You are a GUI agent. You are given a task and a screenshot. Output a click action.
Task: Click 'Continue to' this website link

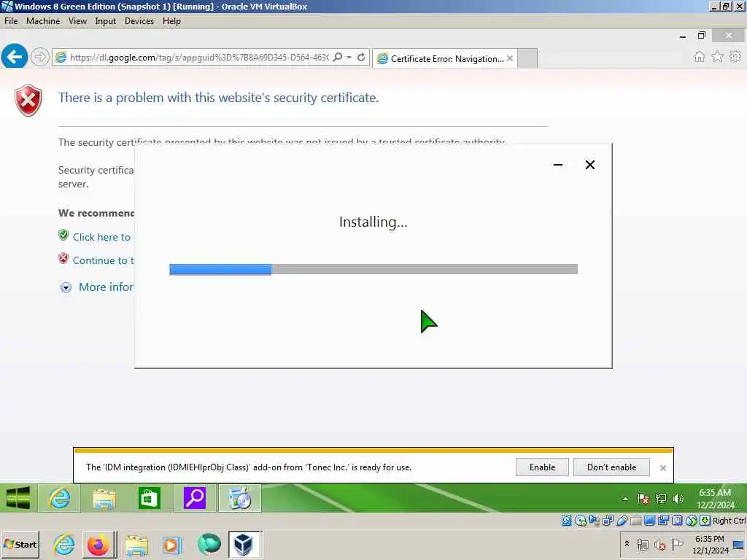coord(104,260)
